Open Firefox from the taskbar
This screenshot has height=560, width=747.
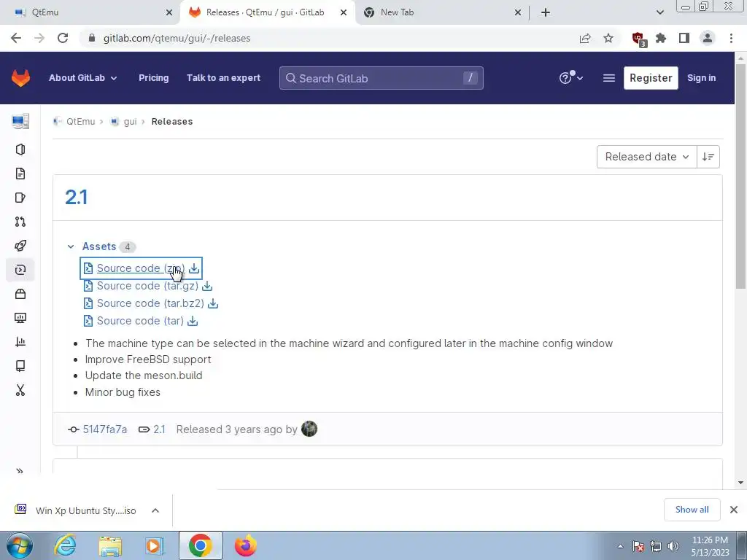point(245,545)
